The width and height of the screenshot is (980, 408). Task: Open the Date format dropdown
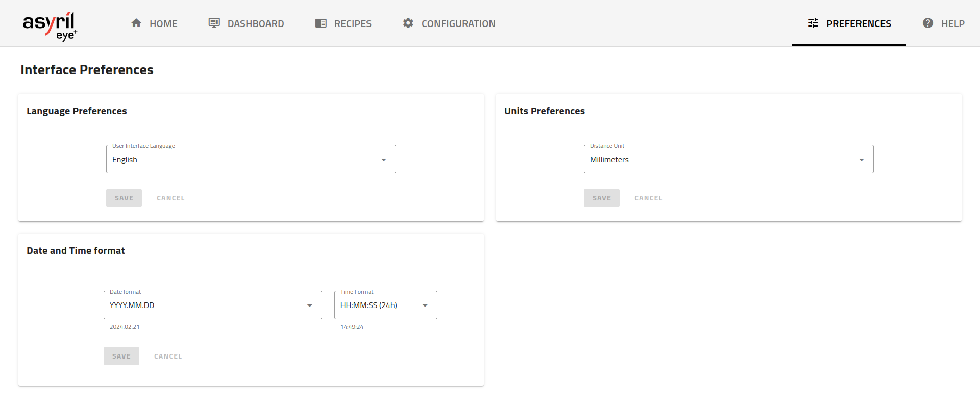(x=212, y=305)
